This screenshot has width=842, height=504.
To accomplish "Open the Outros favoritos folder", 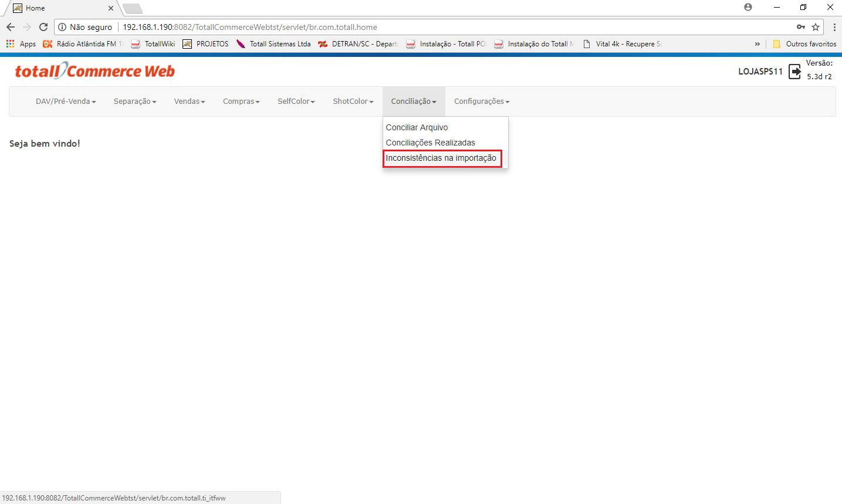I will point(804,44).
